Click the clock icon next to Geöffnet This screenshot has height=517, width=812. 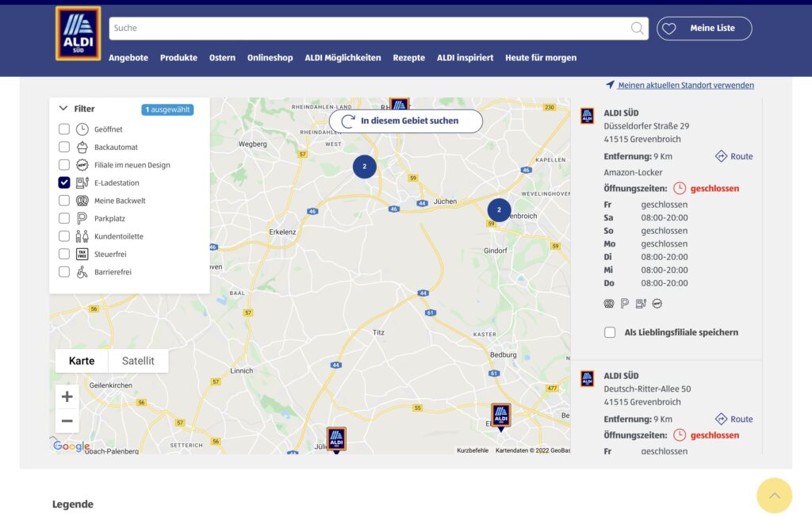(x=82, y=129)
